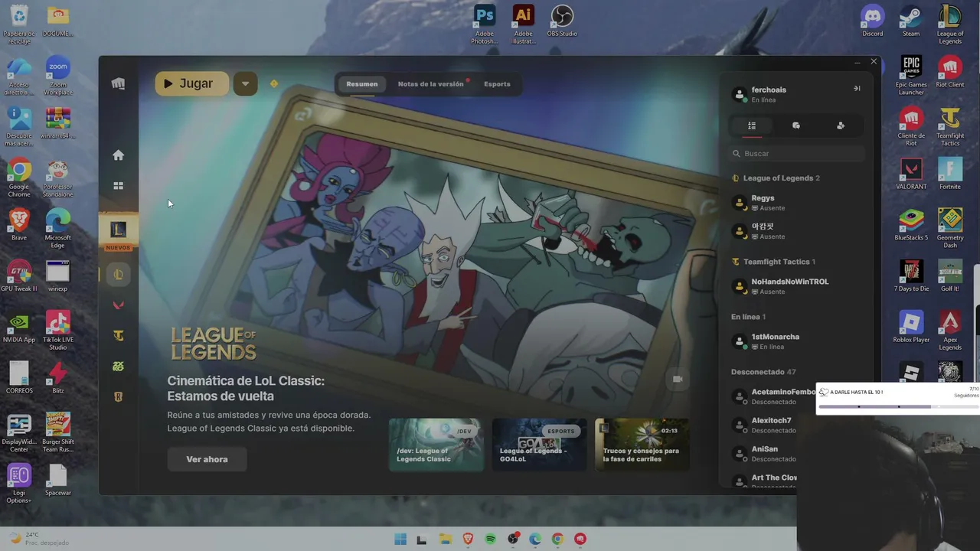Select the Discord desktop icon

[872, 21]
